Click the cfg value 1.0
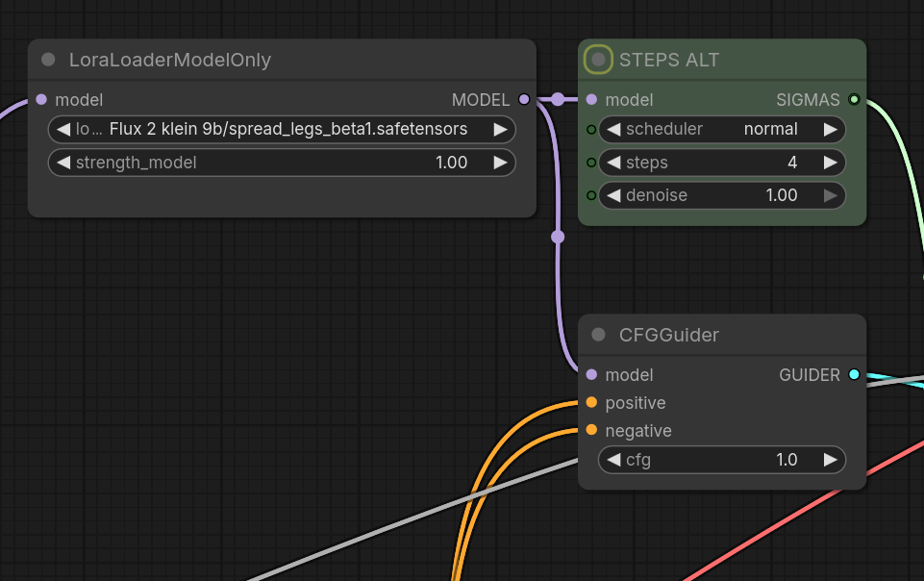924x581 pixels. pos(787,460)
